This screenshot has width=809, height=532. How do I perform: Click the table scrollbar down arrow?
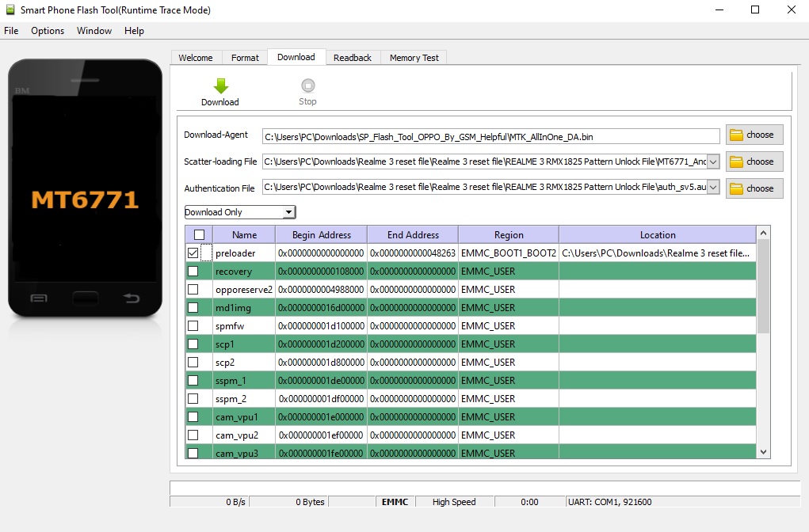[764, 452]
